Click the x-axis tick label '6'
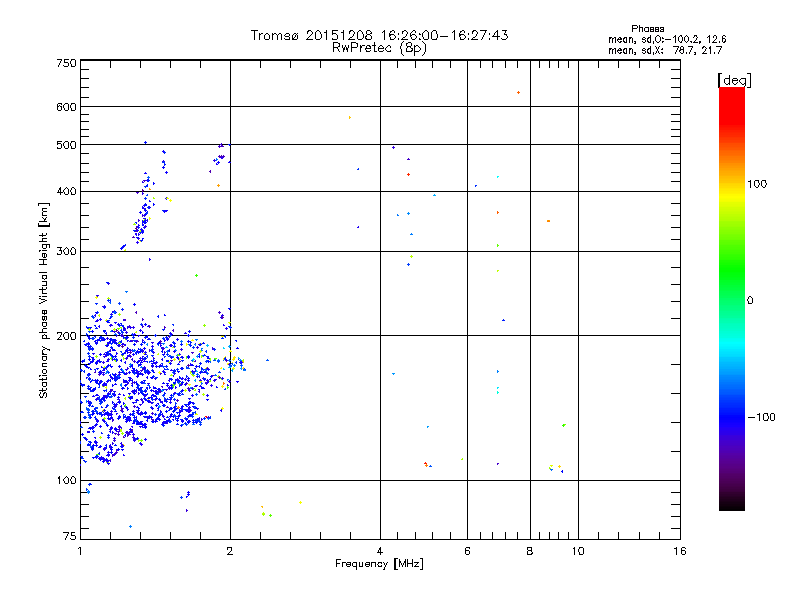 coord(467,551)
